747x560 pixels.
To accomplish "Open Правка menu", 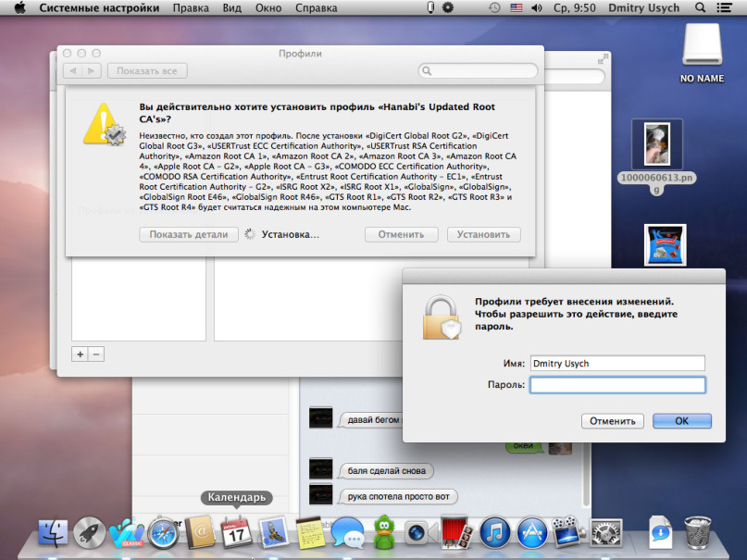I will click(191, 8).
